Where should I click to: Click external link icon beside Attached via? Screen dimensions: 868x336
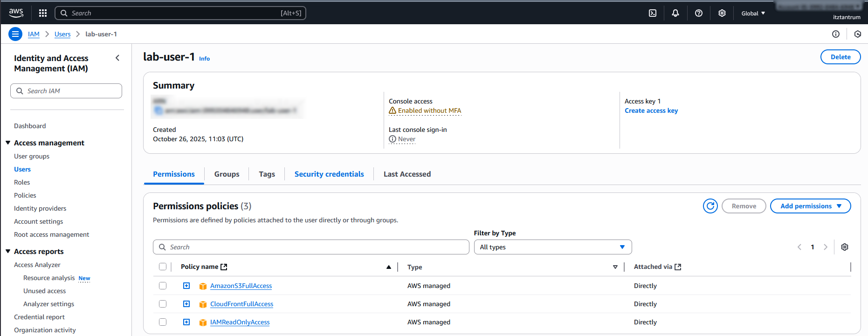coord(678,267)
